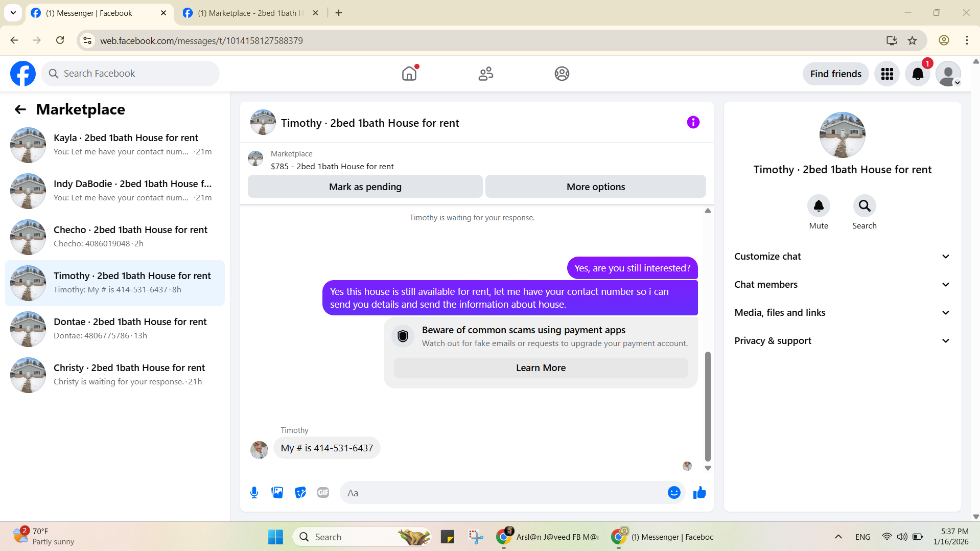Open the account profile avatar menu

tap(948, 74)
